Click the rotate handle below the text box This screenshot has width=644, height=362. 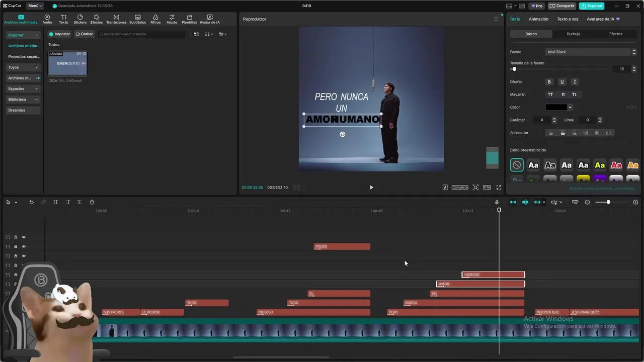pos(343,134)
